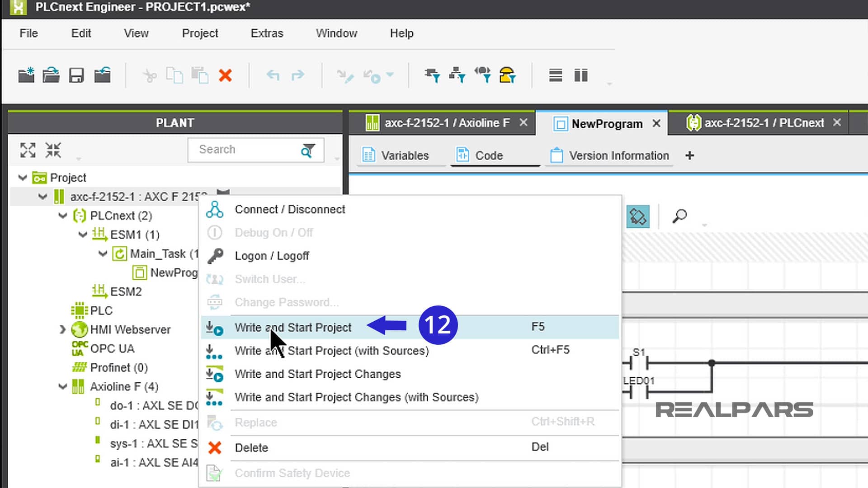Click the Save As toolbar icon
This screenshot has width=868, height=488.
tap(102, 75)
